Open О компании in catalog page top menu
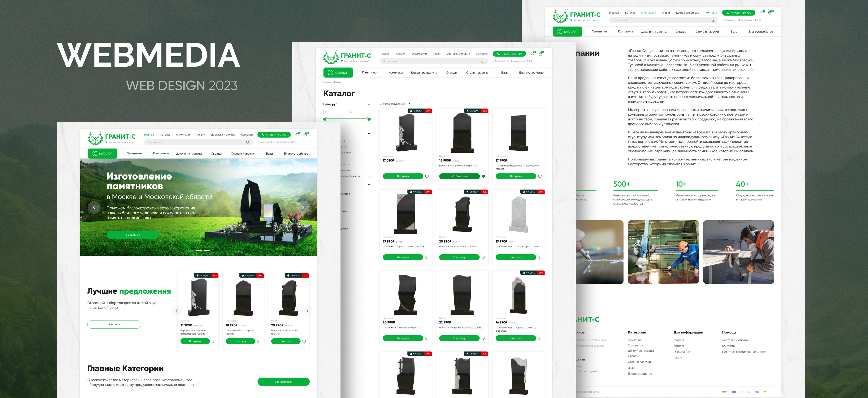 (x=419, y=54)
